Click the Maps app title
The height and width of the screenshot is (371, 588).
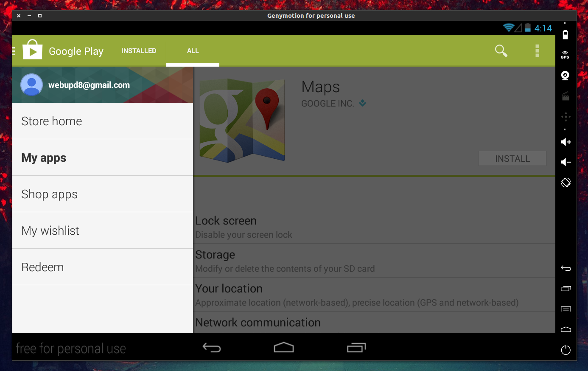pyautogui.click(x=320, y=87)
